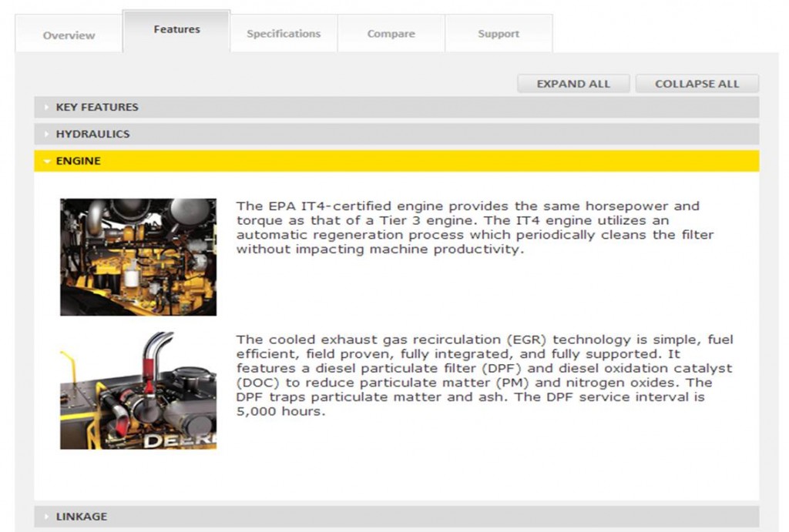
Task: Open the exhaust stack engine image
Action: coord(139,390)
